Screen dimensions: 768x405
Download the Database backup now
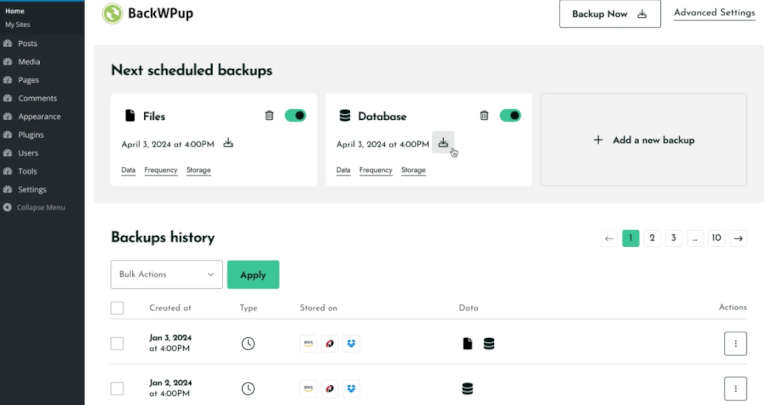point(443,143)
